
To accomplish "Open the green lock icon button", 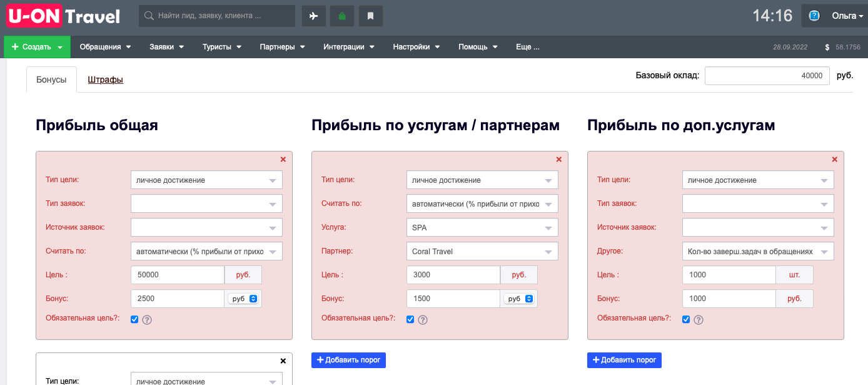I will (342, 16).
